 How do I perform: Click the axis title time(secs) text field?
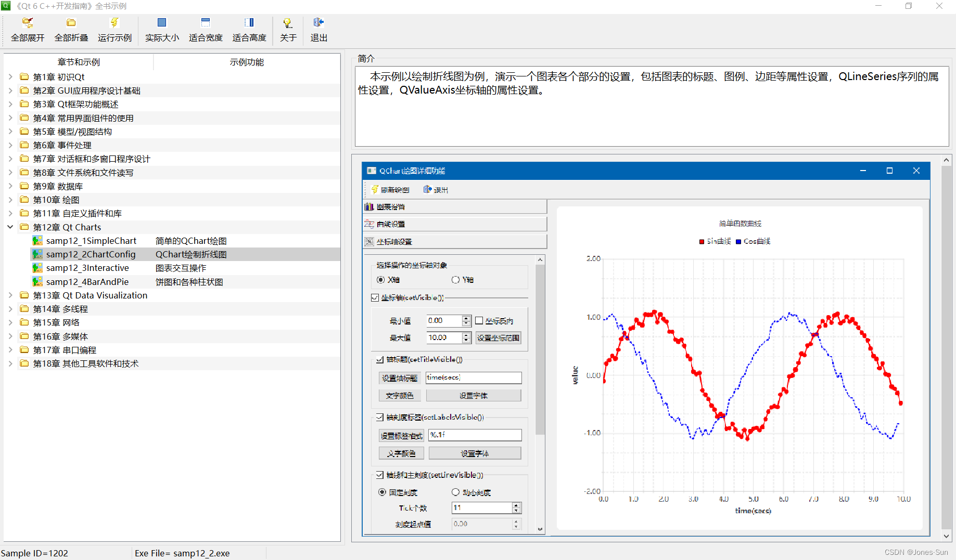pyautogui.click(x=474, y=377)
